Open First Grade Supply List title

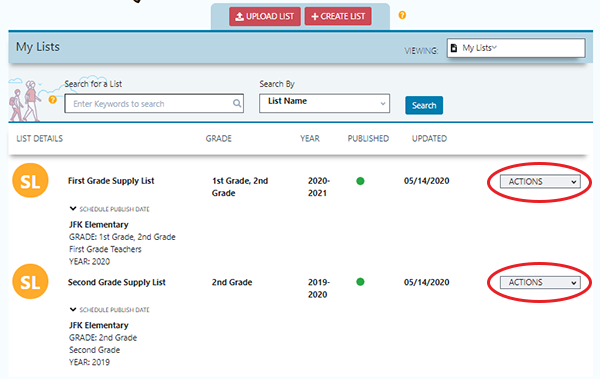pos(111,181)
